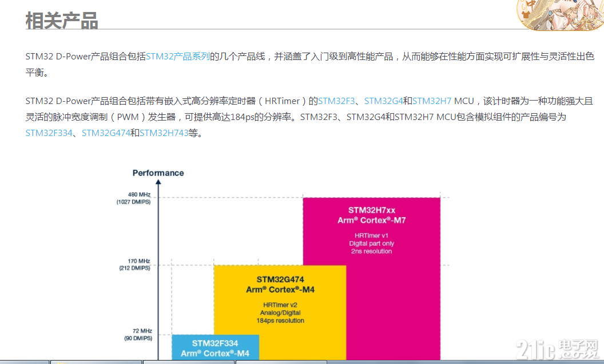Click the 2ns resolution text

tap(371, 251)
